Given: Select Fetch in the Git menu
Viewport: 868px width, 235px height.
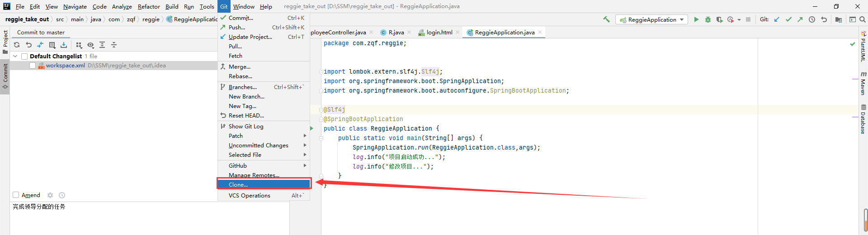Looking at the screenshot, I should (x=264, y=56).
